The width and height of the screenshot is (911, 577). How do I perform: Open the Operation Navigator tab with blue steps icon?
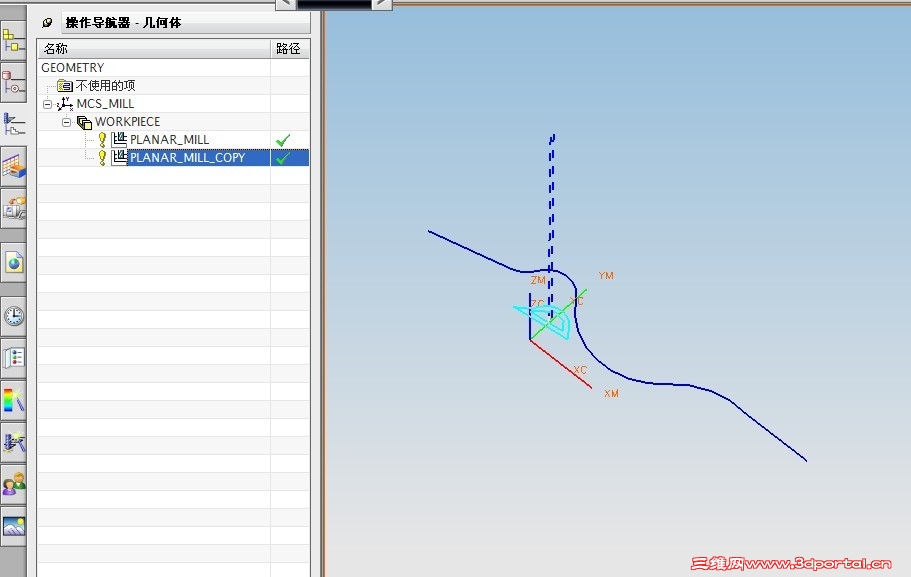(x=13, y=123)
